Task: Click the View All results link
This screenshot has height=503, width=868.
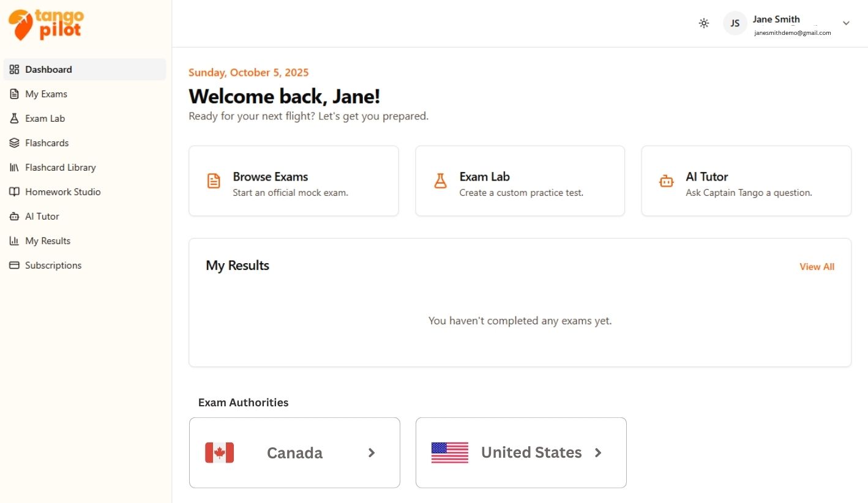Action: click(x=817, y=267)
